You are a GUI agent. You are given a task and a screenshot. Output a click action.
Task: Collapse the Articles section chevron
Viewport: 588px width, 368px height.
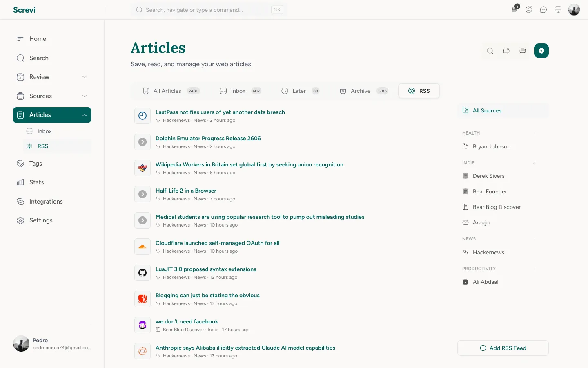pos(85,115)
